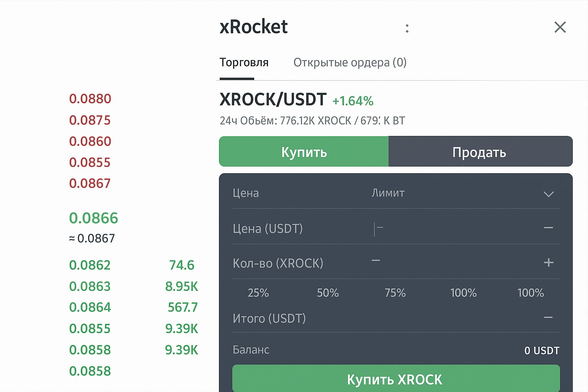The height and width of the screenshot is (392, 588).
Task: Close the xRocket trading window
Action: click(560, 27)
